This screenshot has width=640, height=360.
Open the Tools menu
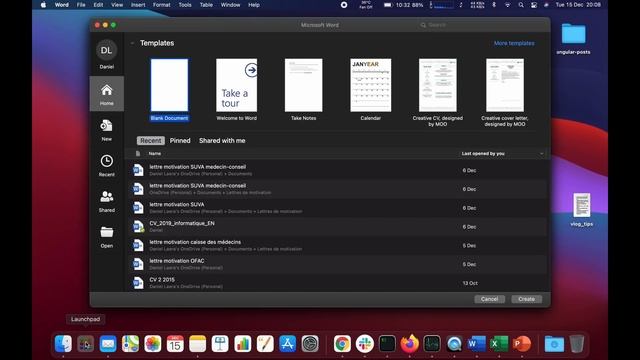coord(185,5)
